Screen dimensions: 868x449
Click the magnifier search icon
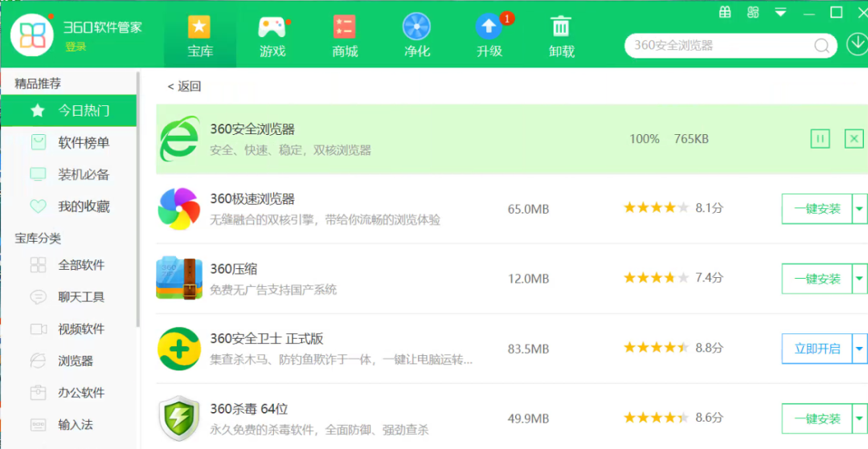(x=821, y=45)
